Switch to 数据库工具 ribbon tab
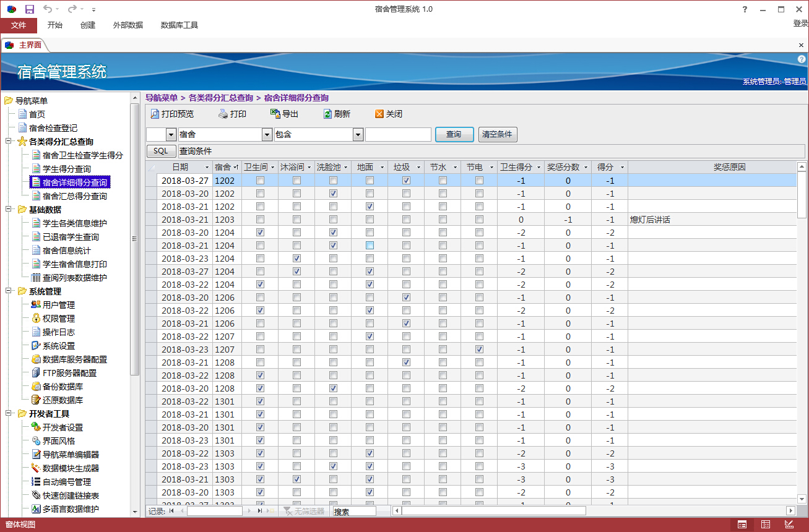The height and width of the screenshot is (532, 809). pyautogui.click(x=180, y=25)
